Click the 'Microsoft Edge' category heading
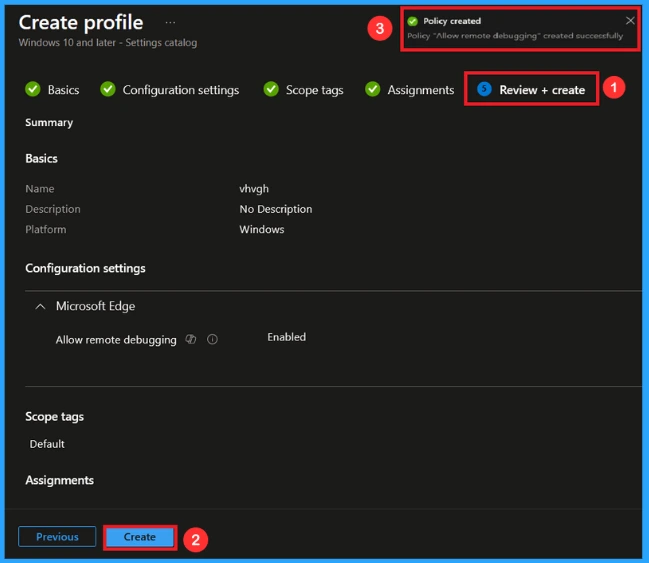649x563 pixels. coord(96,306)
